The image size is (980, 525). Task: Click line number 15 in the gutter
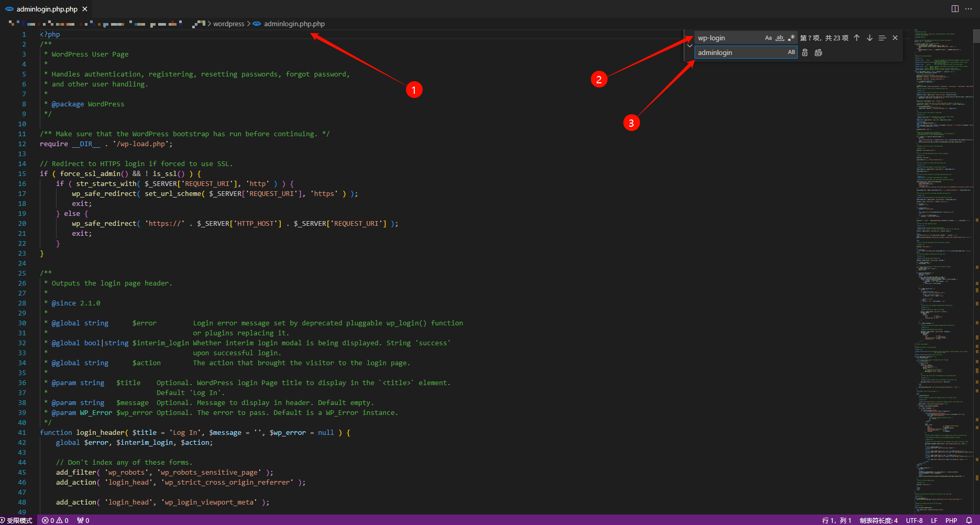(22, 174)
